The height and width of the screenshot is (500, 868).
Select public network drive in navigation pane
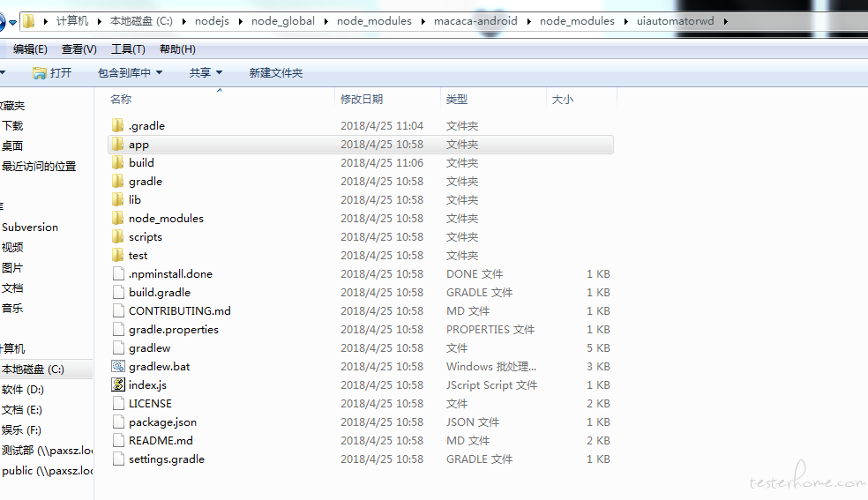pos(47,471)
